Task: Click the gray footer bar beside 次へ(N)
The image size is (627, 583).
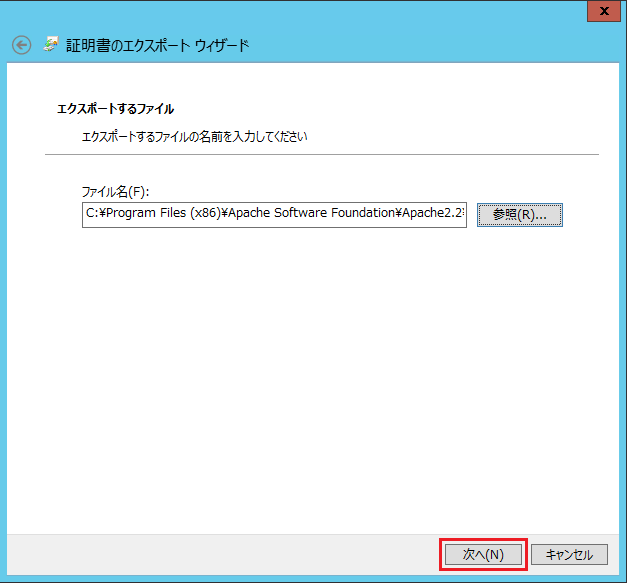Action: (220, 555)
